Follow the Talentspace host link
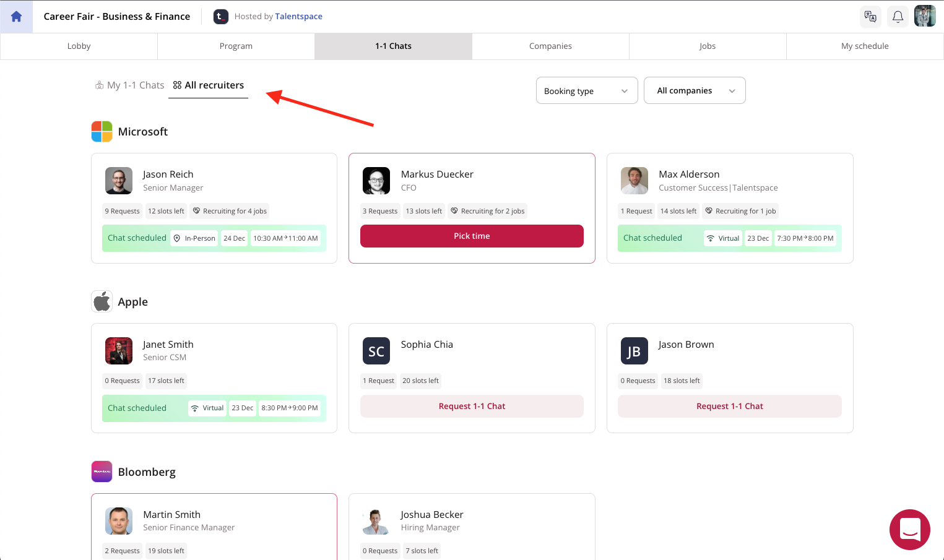 298,17
